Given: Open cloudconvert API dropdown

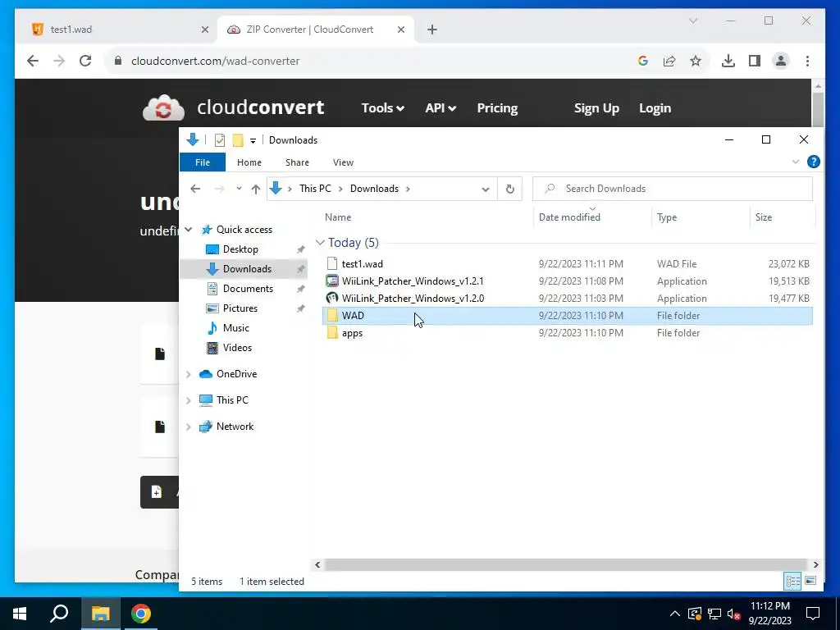Looking at the screenshot, I should pos(441,107).
